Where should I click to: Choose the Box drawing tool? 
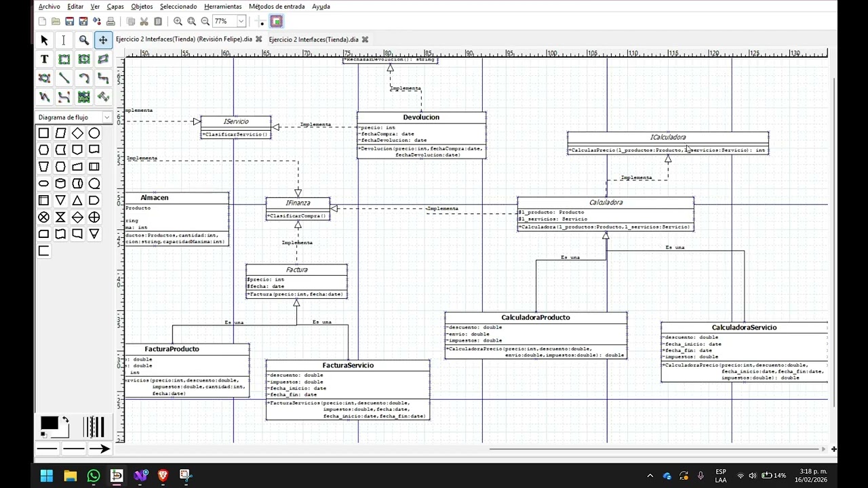[x=64, y=59]
